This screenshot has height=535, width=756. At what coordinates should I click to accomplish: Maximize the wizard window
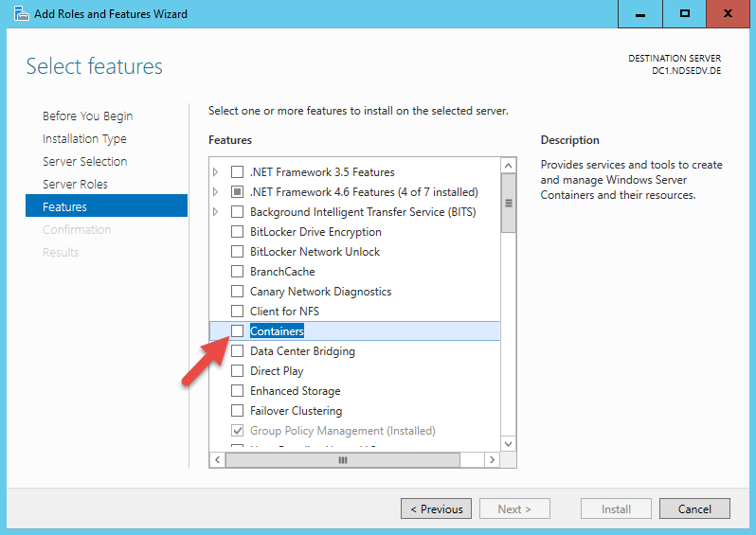pyautogui.click(x=684, y=14)
